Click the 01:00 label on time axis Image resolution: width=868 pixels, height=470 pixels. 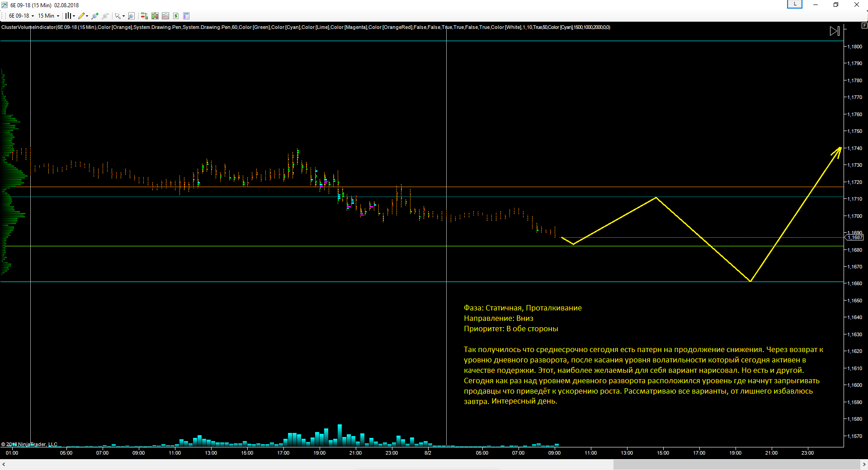coord(12,453)
